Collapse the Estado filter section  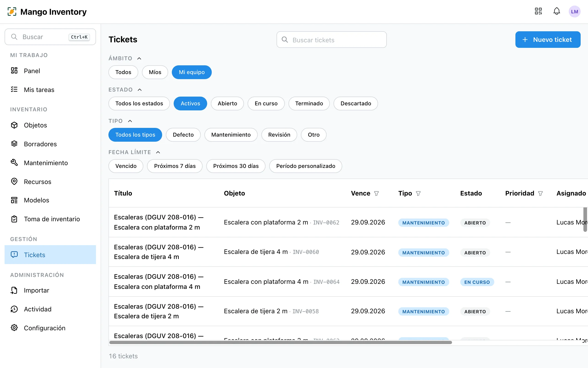(140, 90)
